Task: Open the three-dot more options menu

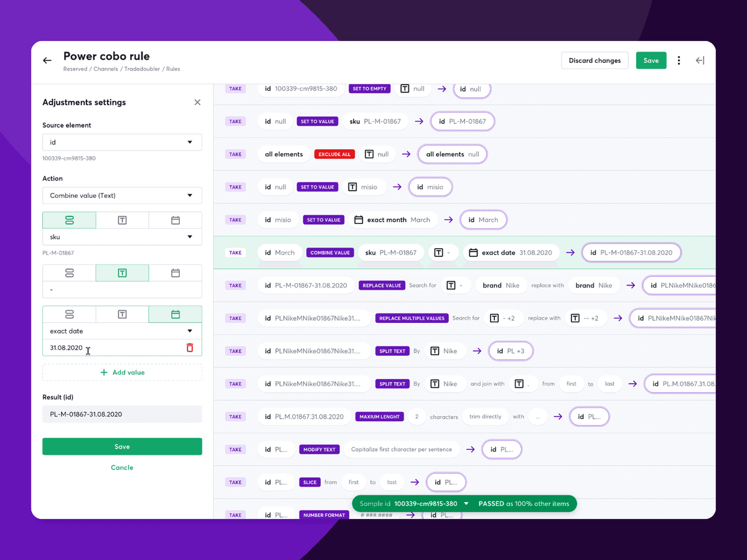Action: 679,60
